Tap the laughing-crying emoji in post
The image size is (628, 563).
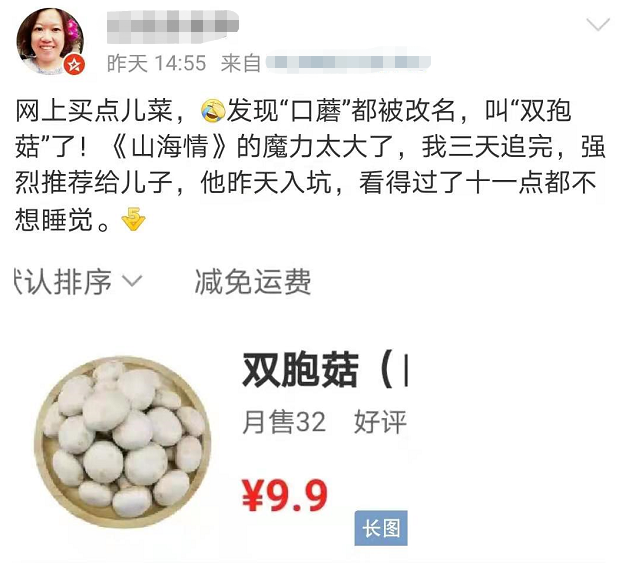click(212, 110)
